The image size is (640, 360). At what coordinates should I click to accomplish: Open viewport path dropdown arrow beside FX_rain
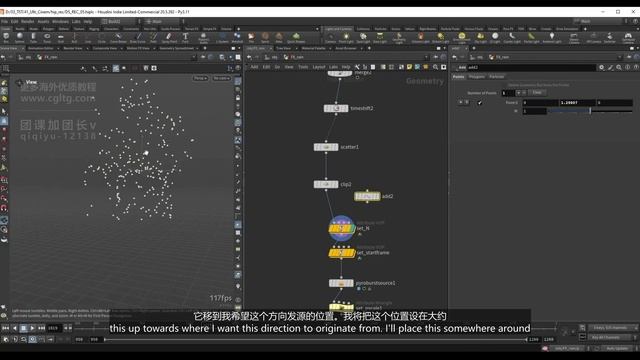click(194, 58)
